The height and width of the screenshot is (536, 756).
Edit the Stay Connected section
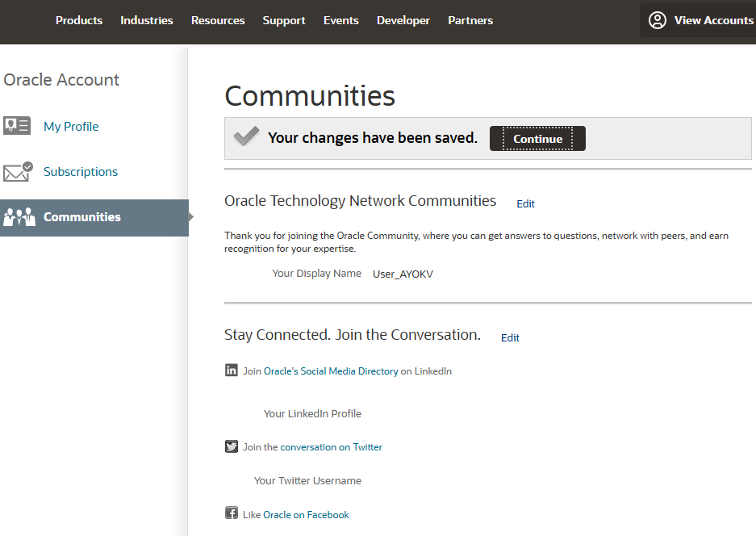click(x=510, y=337)
